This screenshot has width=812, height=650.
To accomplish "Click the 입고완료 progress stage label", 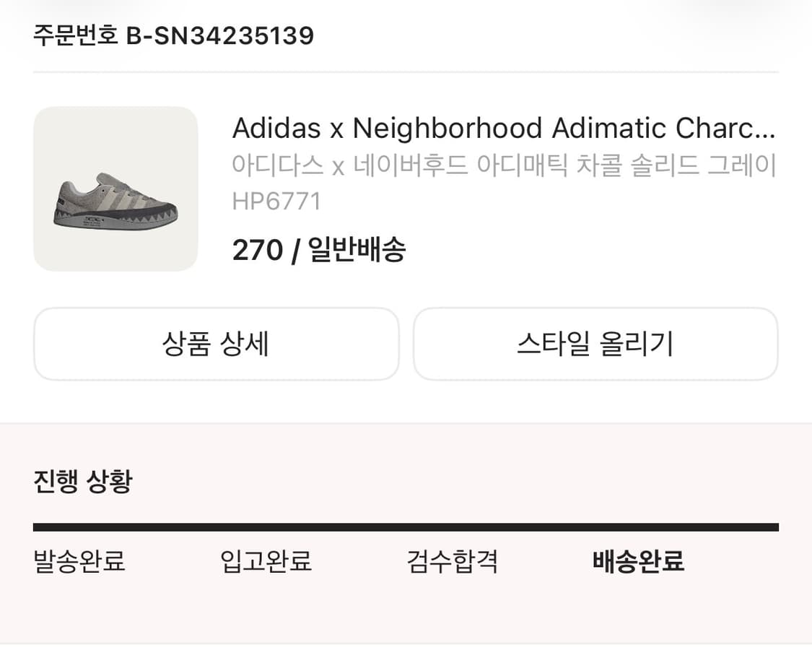I will point(266,562).
